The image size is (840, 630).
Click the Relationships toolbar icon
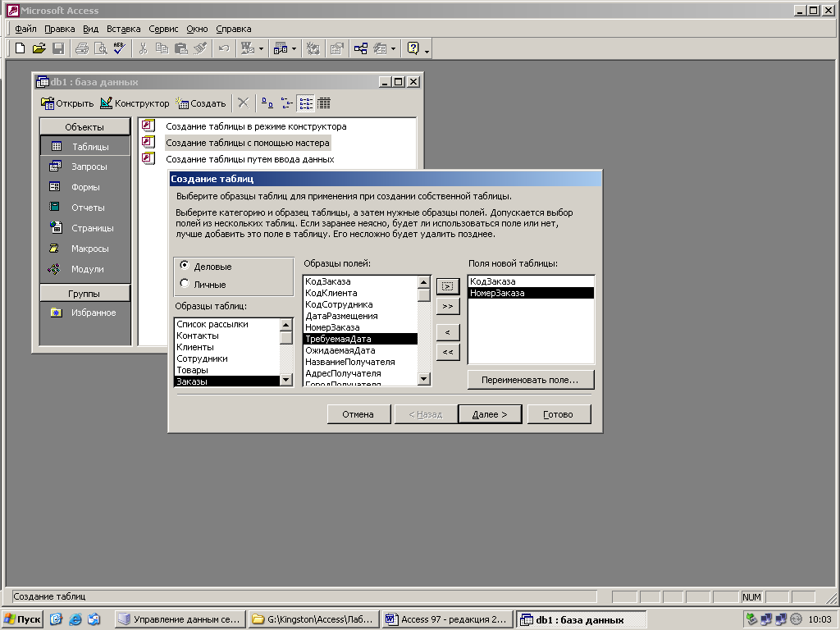point(361,48)
